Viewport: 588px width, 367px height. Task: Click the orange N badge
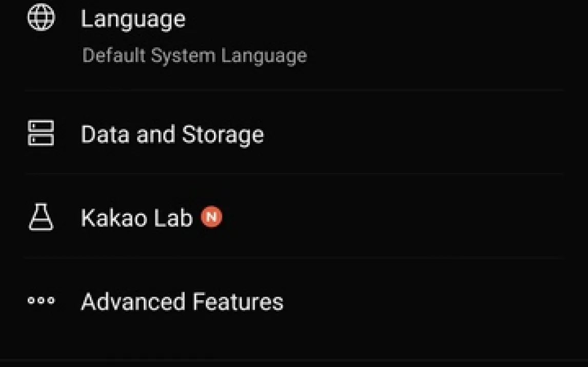click(x=211, y=217)
